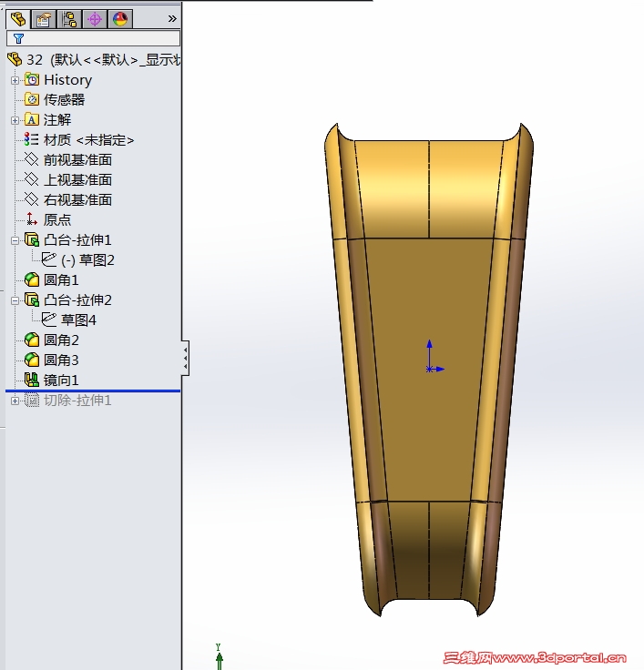The width and height of the screenshot is (644, 670).
Task: Expand the suppressed 切除-拉伸1 feature
Action: [15, 401]
